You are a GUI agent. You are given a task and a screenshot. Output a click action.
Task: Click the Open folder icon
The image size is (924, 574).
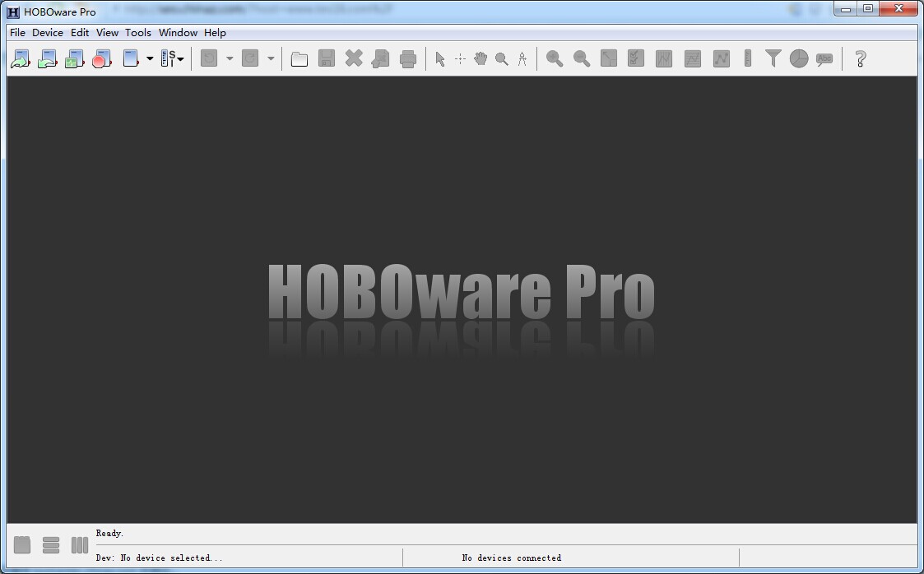click(299, 58)
